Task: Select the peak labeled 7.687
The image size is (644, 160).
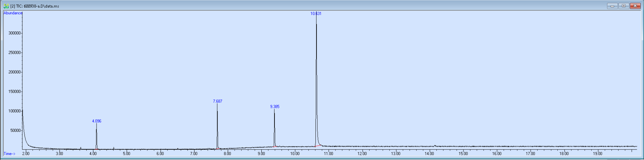Action: (x=217, y=101)
